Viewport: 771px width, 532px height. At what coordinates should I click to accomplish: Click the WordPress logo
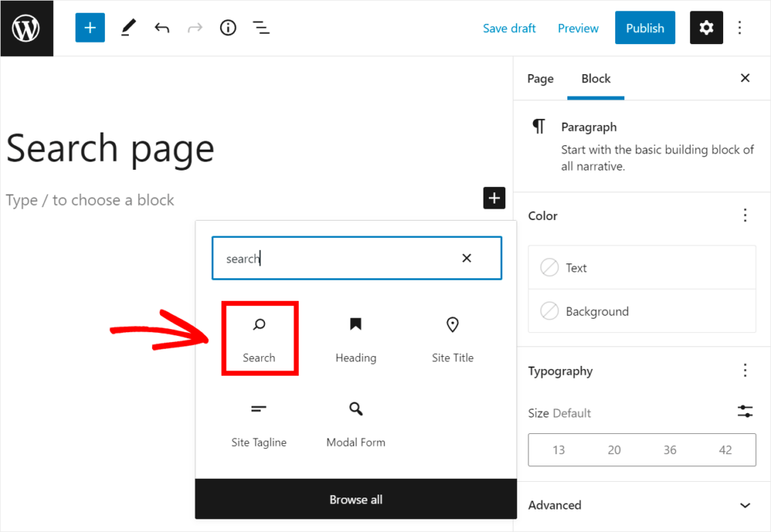27,28
